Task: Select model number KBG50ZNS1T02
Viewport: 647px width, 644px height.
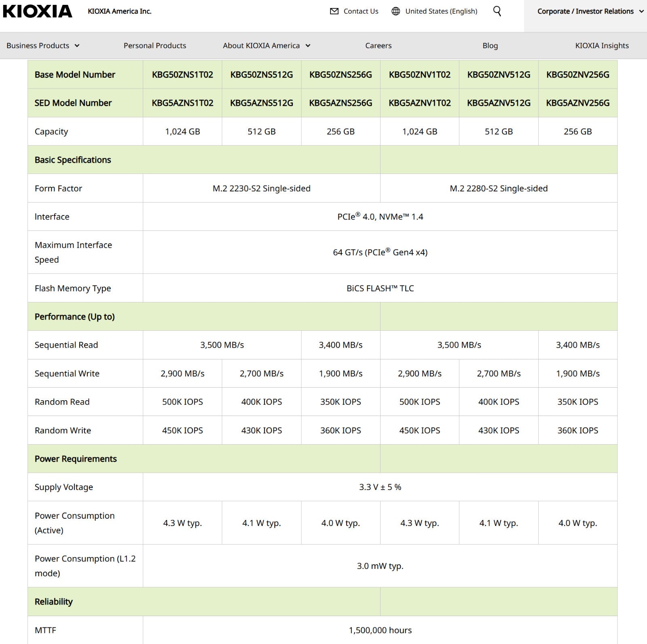Action: [x=182, y=74]
